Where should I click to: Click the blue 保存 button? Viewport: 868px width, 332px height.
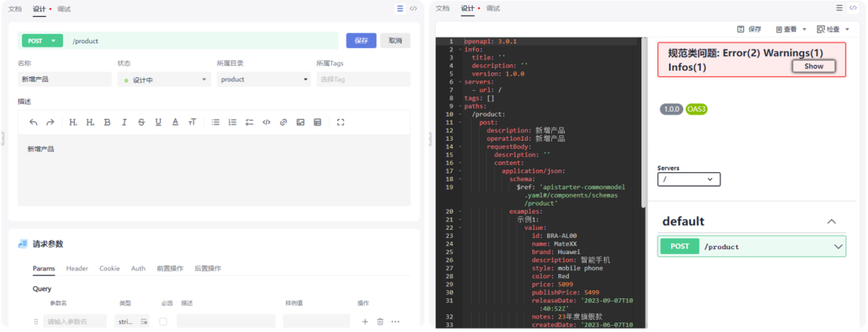click(x=361, y=41)
